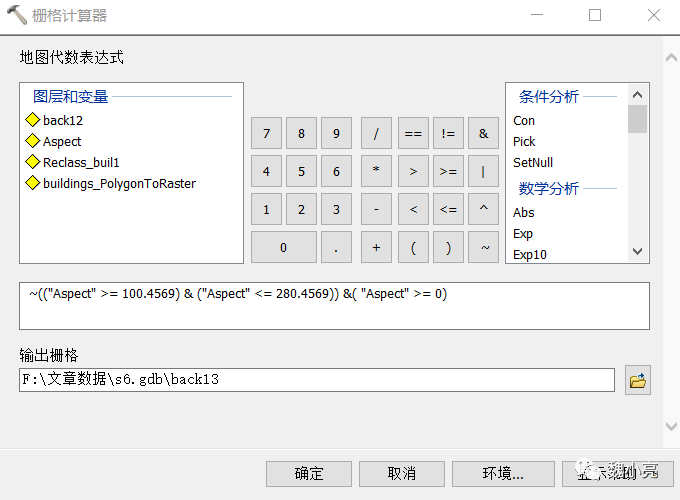Screen dimensions: 680x500
Task: Click the number 8 button
Action: [x=301, y=133]
